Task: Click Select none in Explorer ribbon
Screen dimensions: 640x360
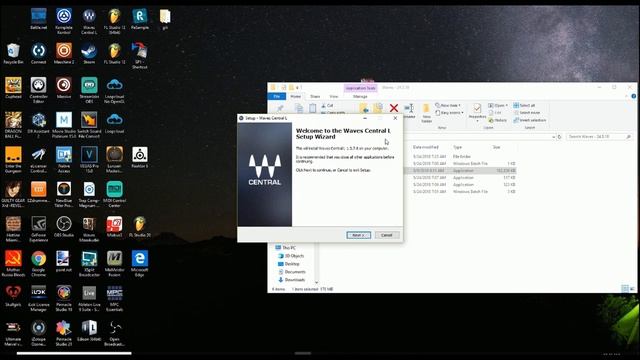Action: 527,113
